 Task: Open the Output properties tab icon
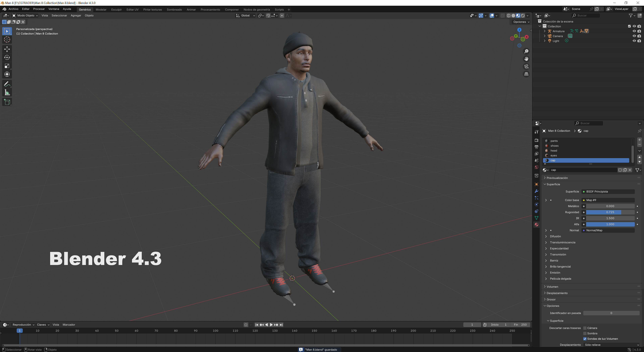536,147
